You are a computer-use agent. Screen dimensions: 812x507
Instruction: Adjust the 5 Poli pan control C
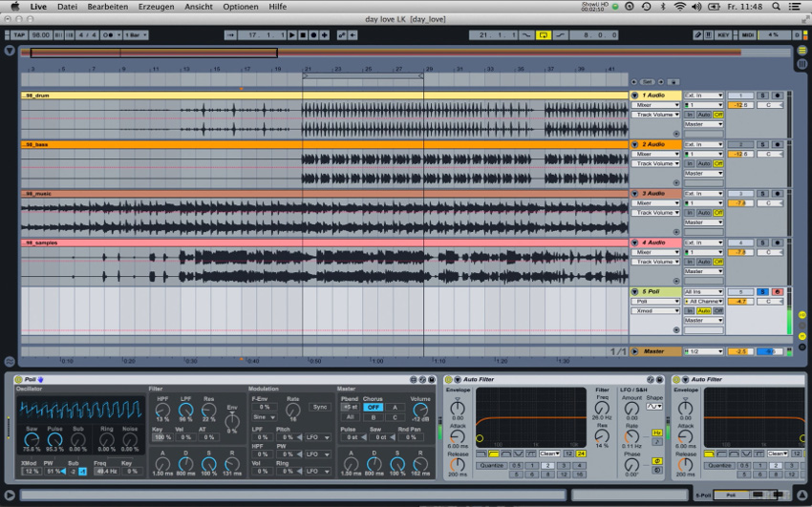point(770,301)
